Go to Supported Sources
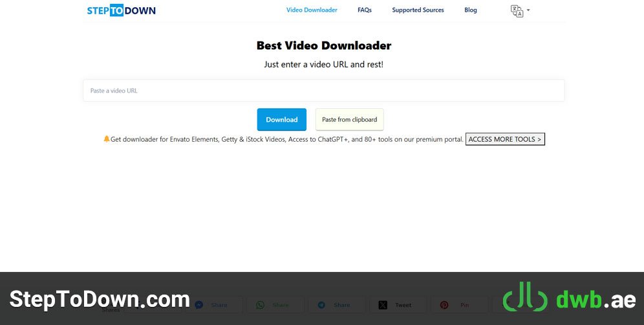Viewport: 644px width, 325px height. (418, 10)
